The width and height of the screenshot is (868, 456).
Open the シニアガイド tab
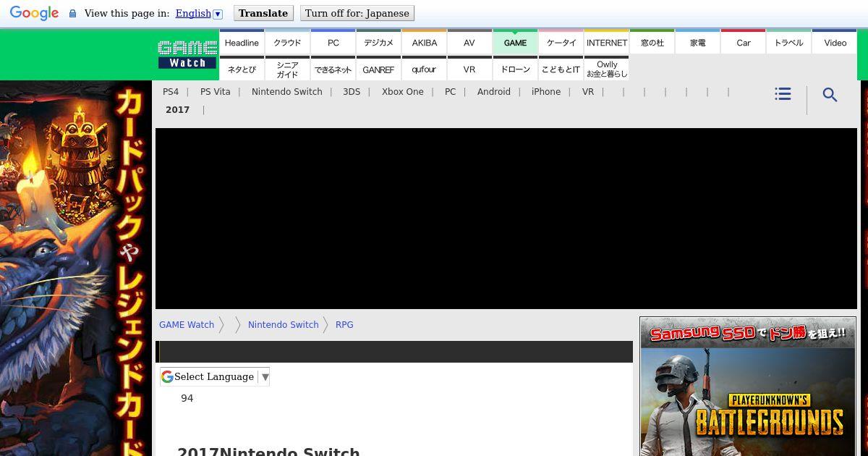[287, 69]
